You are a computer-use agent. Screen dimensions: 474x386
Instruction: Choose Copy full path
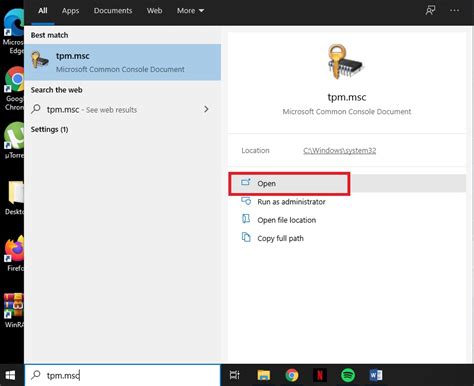(x=280, y=238)
